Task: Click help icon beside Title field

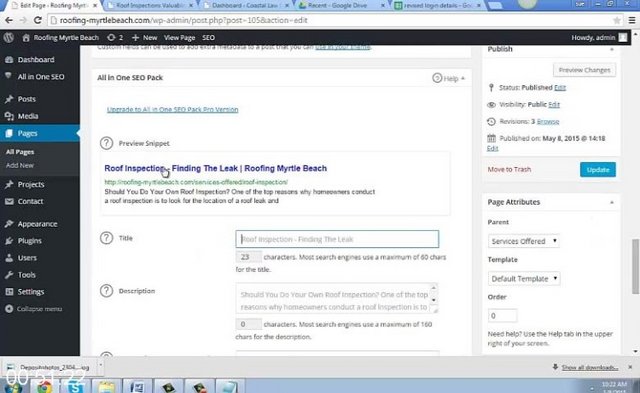Action: click(x=106, y=238)
